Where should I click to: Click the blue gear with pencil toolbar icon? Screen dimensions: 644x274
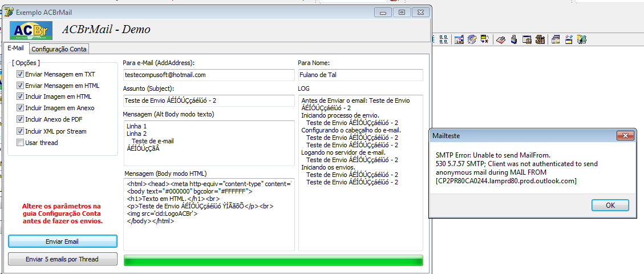coord(472,39)
